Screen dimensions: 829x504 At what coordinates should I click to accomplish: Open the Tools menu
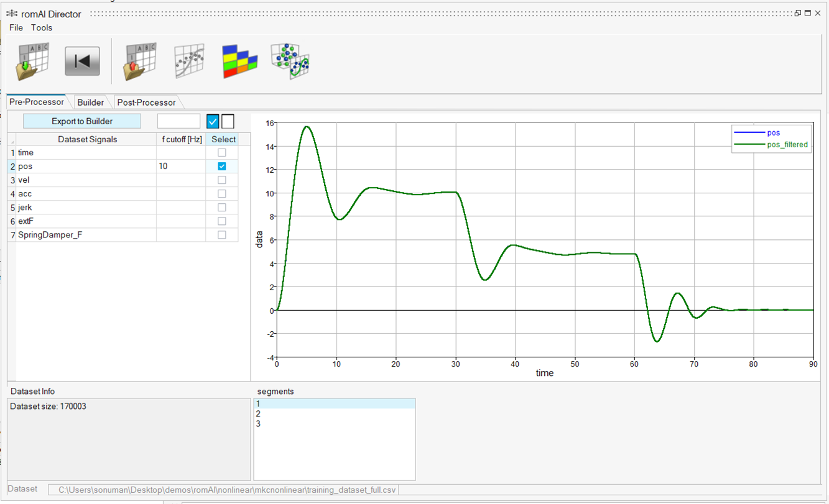pyautogui.click(x=42, y=27)
